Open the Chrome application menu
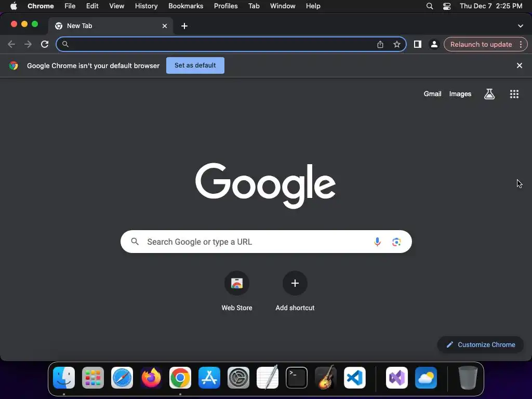Image resolution: width=532 pixels, height=399 pixels. (41, 6)
